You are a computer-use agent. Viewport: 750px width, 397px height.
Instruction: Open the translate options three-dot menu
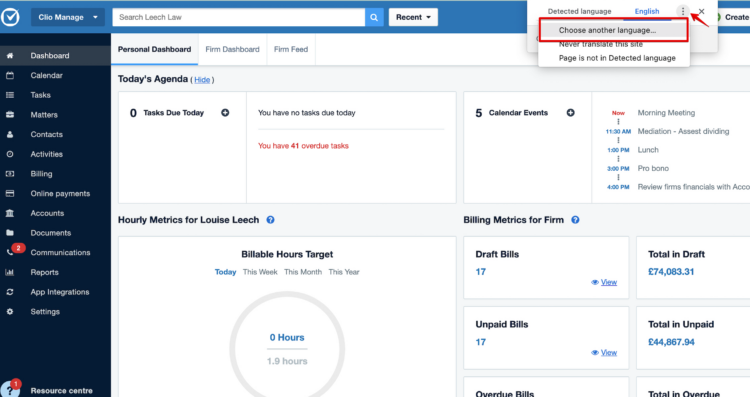pos(683,11)
